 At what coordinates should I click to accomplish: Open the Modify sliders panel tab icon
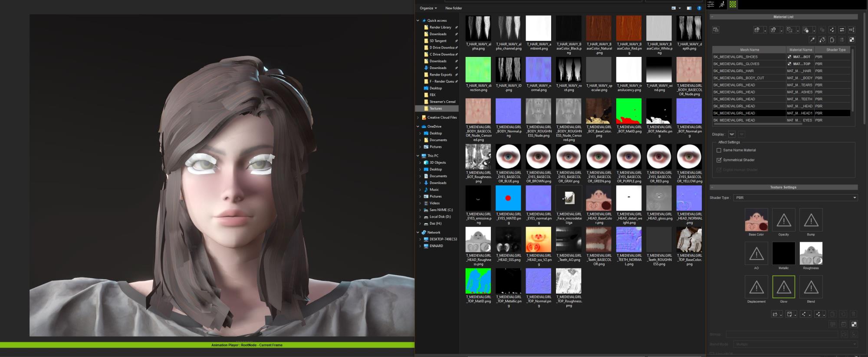pos(711,4)
